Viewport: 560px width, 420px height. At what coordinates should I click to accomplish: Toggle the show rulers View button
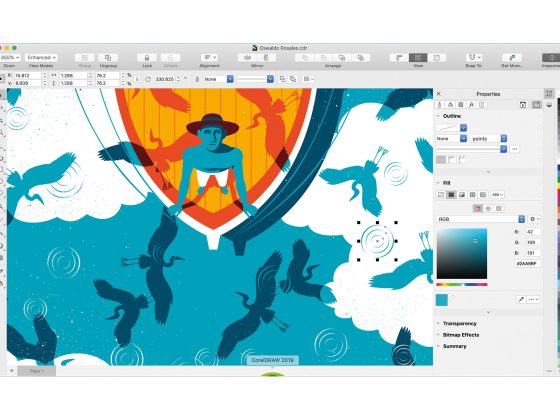(x=399, y=58)
